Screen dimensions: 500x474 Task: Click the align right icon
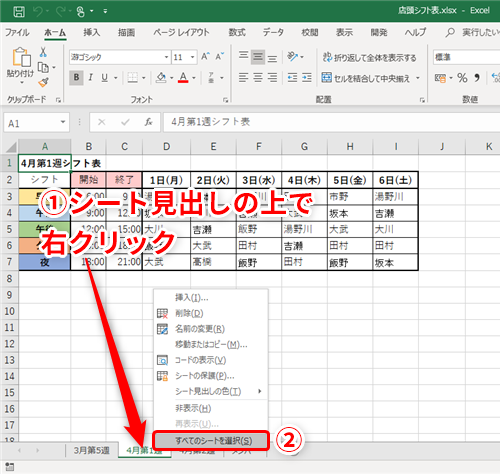pos(272,78)
